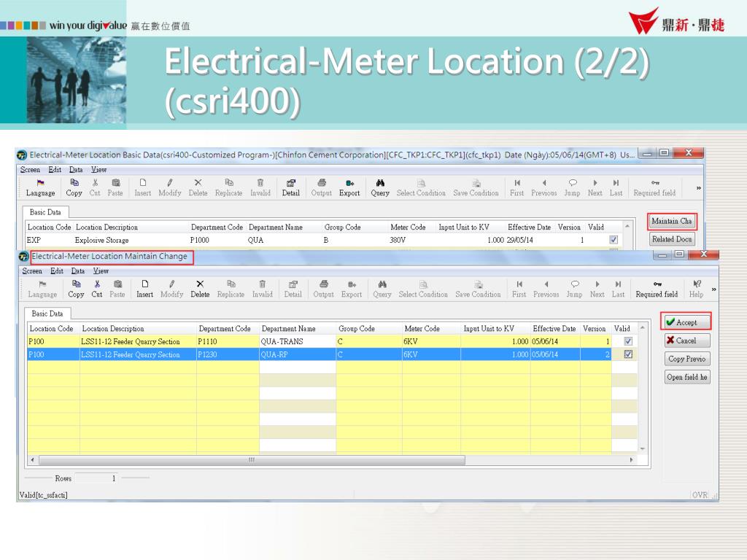Click Modify pencil icon in back window
Viewport: 747px width, 560px height.
[x=169, y=182]
